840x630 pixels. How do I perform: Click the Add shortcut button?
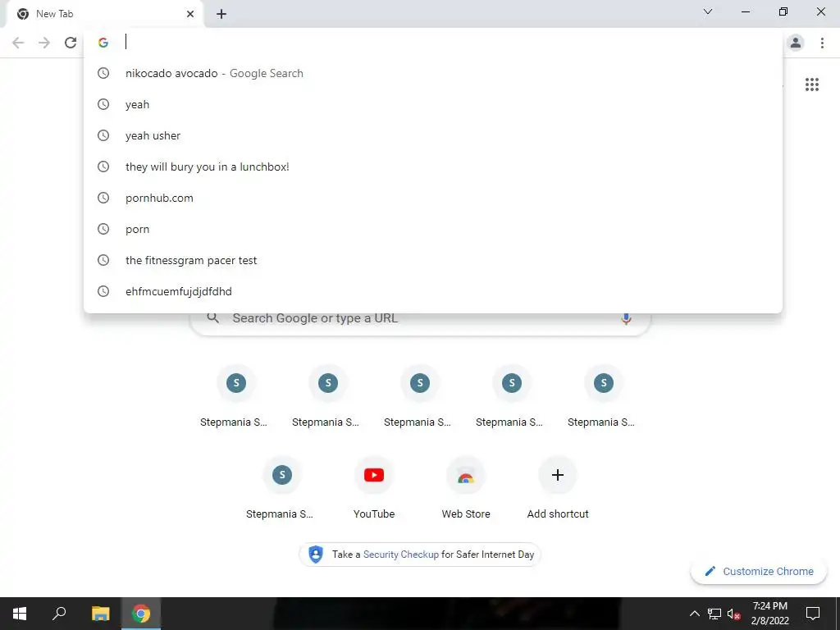tap(558, 489)
